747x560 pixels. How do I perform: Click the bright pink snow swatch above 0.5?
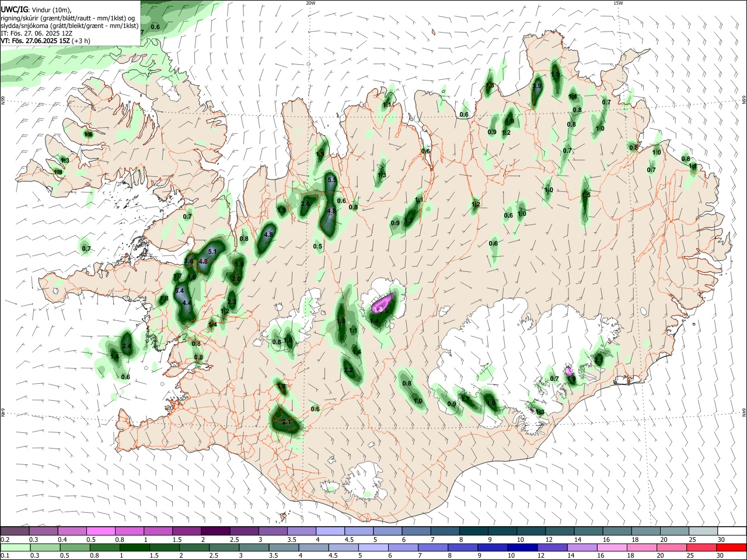(100, 531)
